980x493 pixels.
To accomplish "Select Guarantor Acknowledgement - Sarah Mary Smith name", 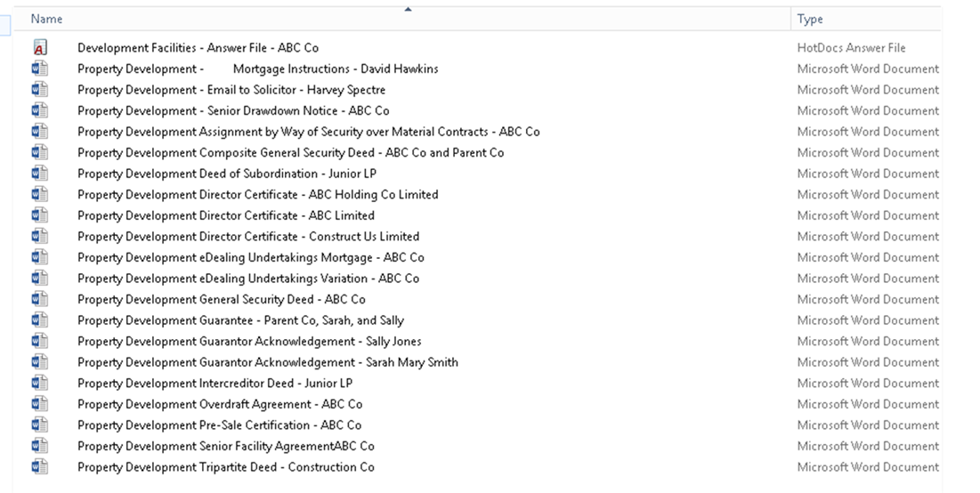I will click(x=268, y=362).
